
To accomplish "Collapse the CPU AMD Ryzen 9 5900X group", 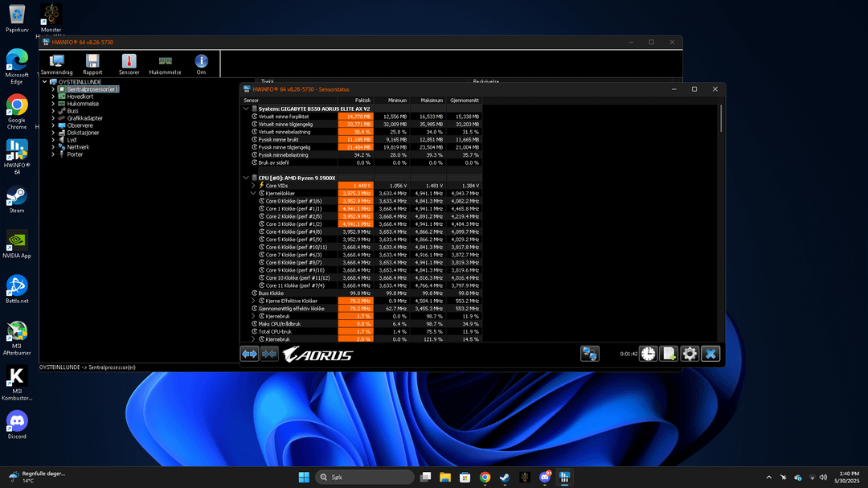I will (246, 178).
